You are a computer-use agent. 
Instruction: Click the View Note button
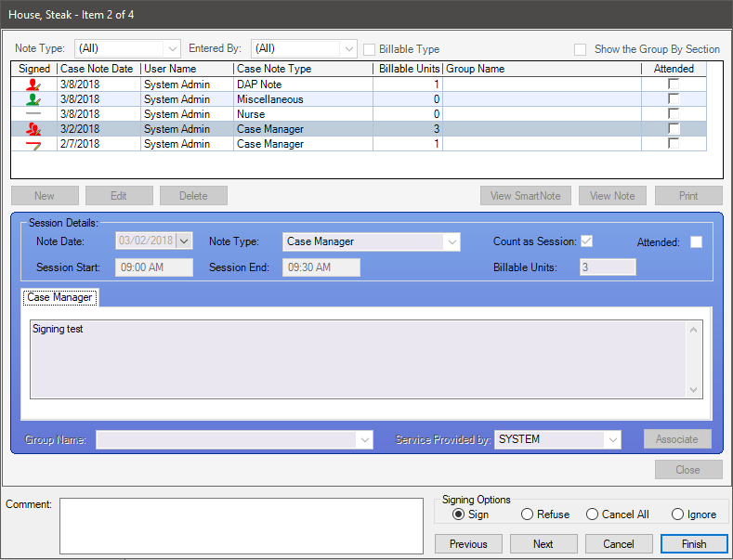coord(612,196)
